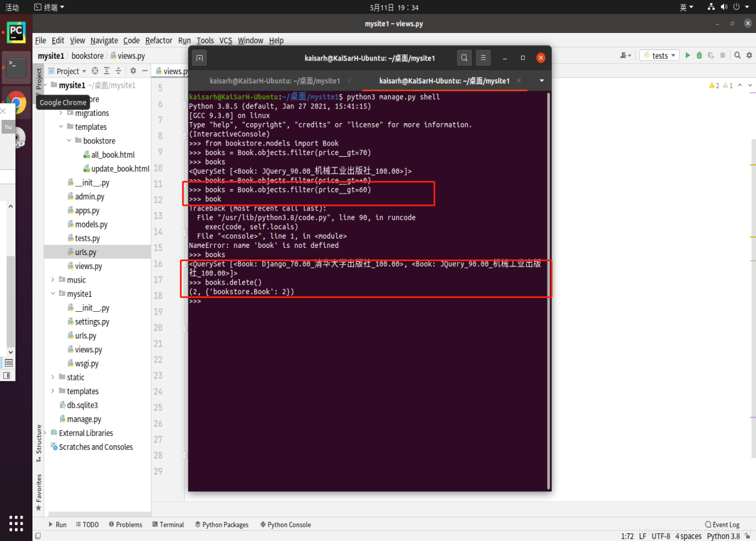Click Python 3.8 interpreter in status bar

coord(723,536)
